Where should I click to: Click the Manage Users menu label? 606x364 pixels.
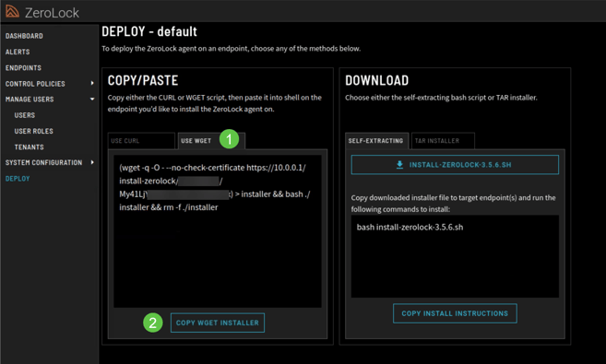pyautogui.click(x=30, y=100)
